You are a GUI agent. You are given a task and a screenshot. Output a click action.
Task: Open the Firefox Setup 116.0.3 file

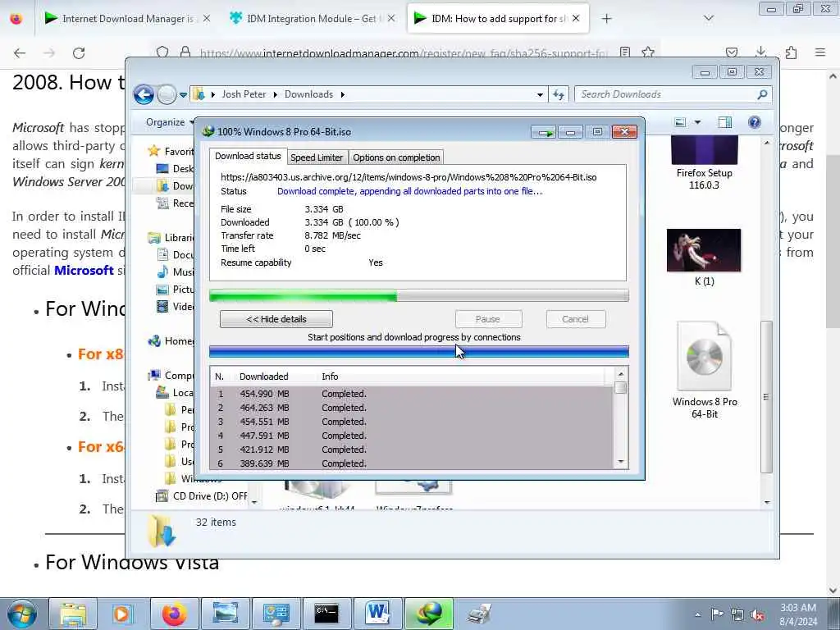704,163
